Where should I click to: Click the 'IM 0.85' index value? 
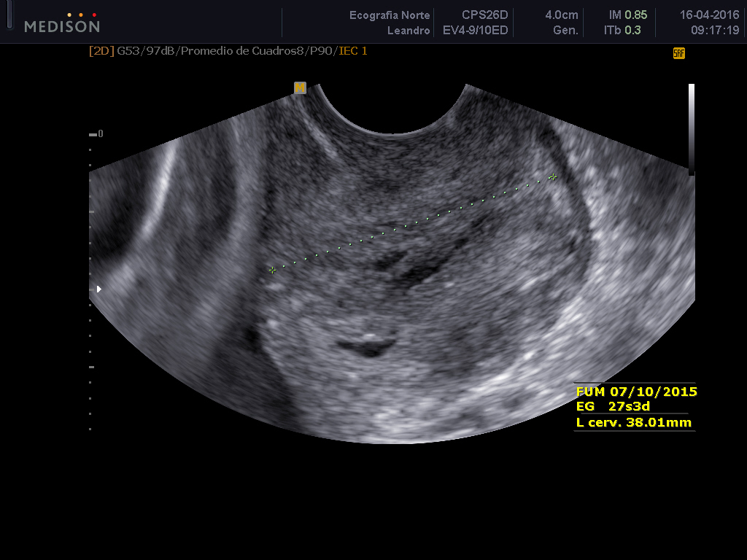tap(628, 15)
